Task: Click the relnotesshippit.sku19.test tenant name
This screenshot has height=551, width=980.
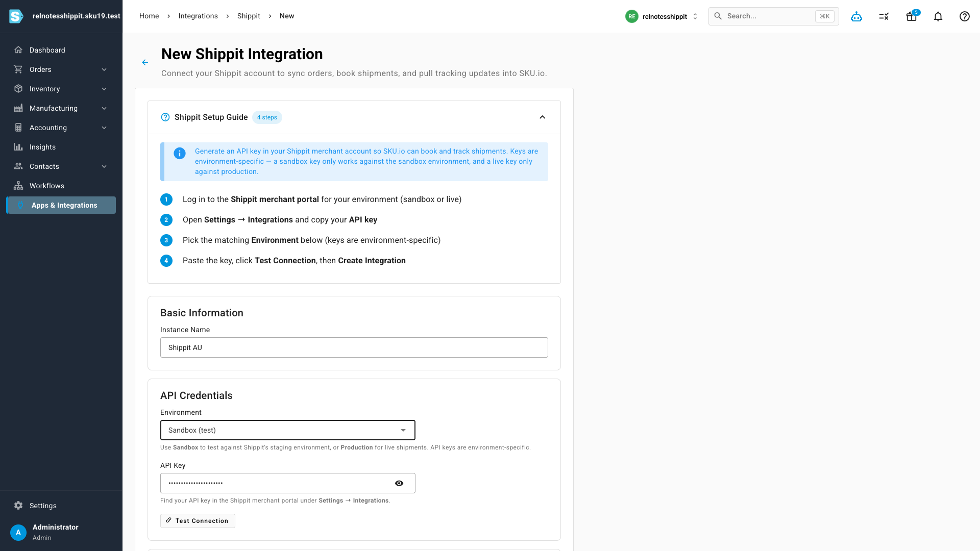Action: click(77, 16)
